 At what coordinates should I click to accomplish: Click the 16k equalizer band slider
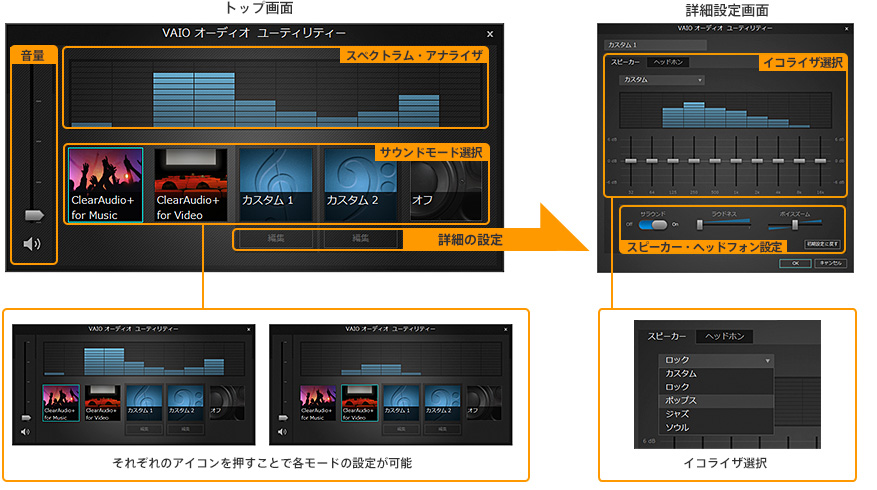(x=821, y=161)
